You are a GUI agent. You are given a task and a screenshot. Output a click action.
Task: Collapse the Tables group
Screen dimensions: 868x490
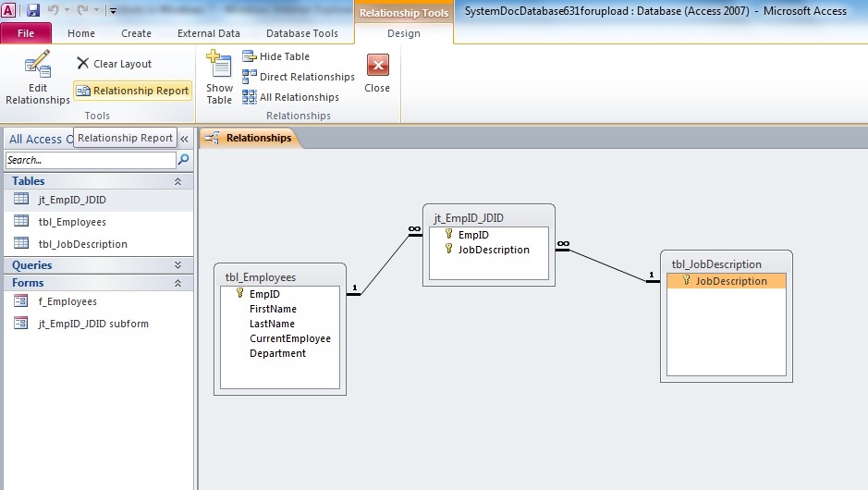click(x=177, y=181)
